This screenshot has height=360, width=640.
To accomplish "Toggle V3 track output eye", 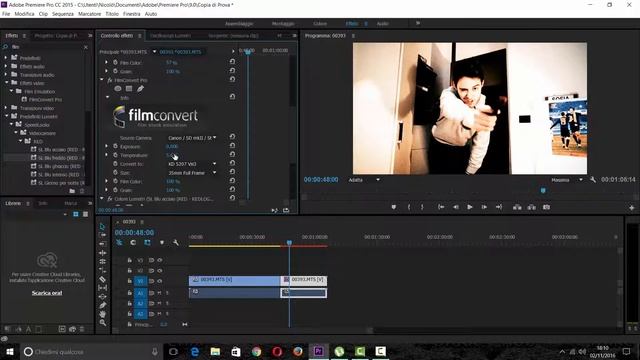I will [x=160, y=260].
